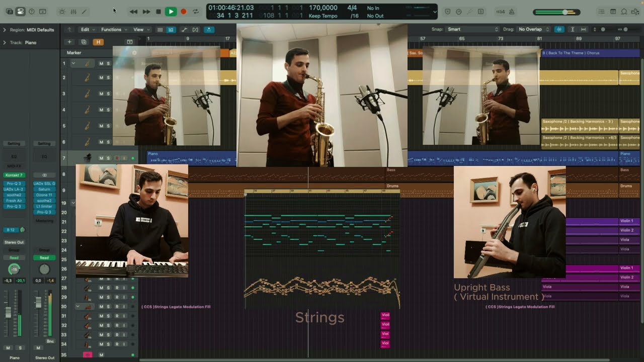This screenshot has width=644, height=362.
Task: Duplicate track icon next to plus
Action: click(x=84, y=42)
